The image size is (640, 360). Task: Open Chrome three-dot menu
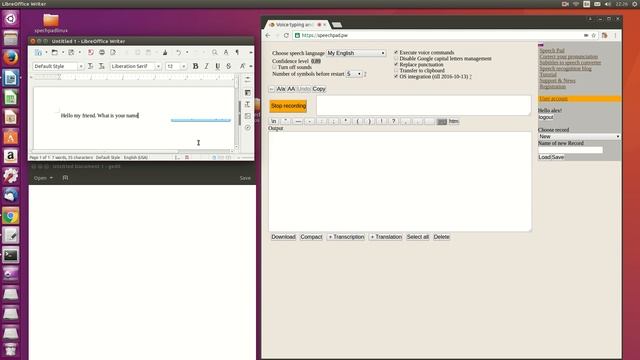(615, 36)
